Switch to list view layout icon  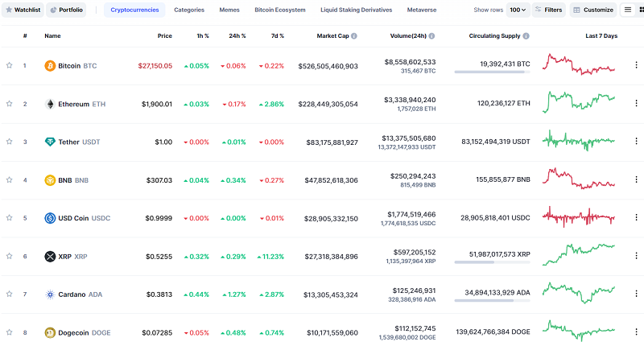pyautogui.click(x=628, y=10)
